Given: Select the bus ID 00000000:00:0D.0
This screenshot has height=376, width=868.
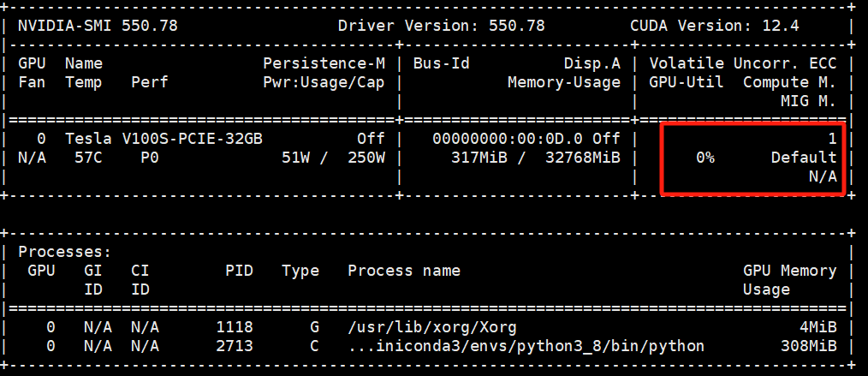Looking at the screenshot, I should point(507,139).
